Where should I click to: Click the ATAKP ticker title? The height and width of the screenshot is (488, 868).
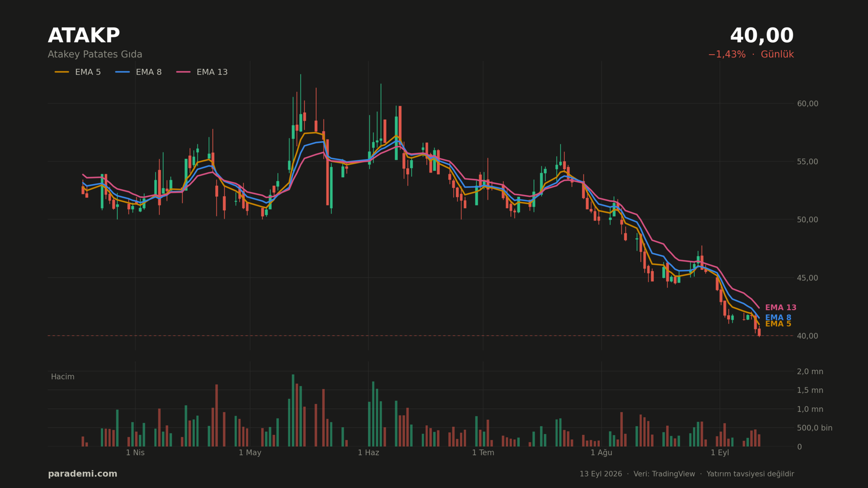[x=84, y=36]
